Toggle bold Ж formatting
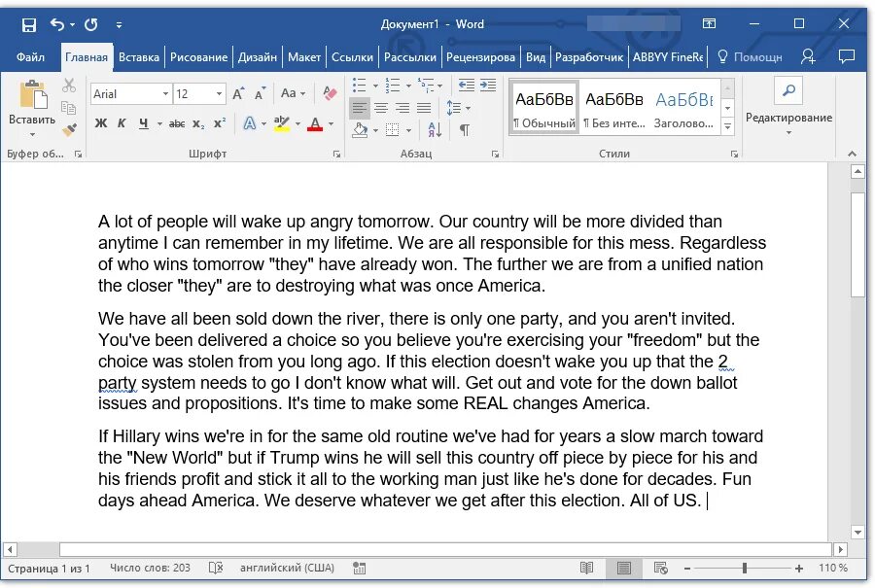This screenshot has width=875, height=588. (101, 123)
